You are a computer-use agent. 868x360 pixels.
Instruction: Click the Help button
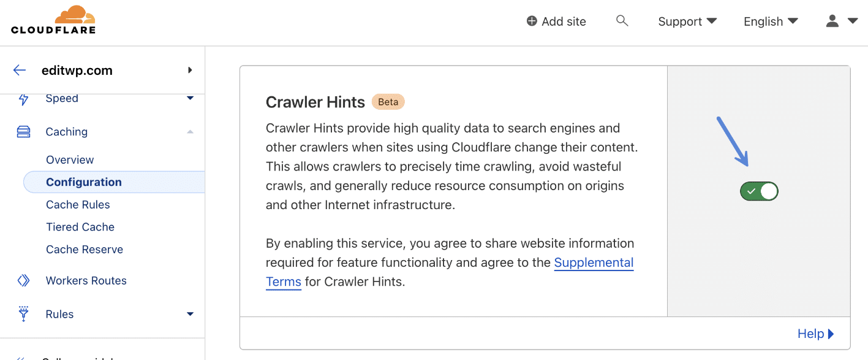point(815,333)
